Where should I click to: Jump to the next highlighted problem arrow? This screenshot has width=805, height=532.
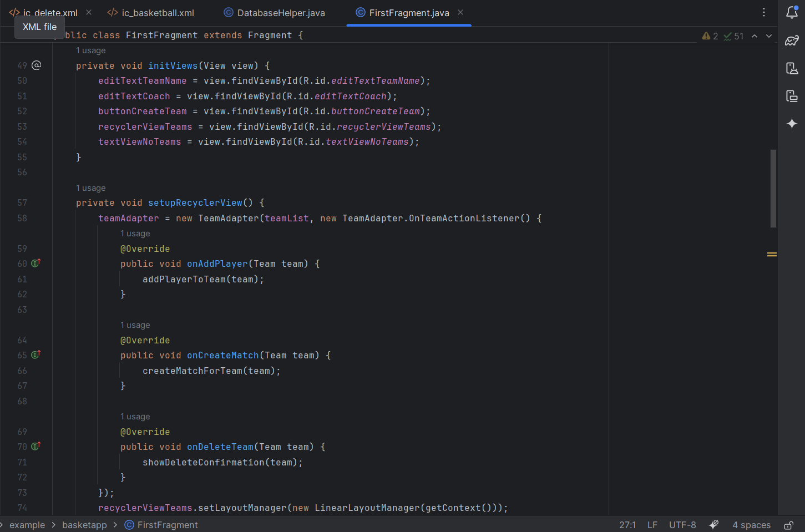pyautogui.click(x=769, y=36)
